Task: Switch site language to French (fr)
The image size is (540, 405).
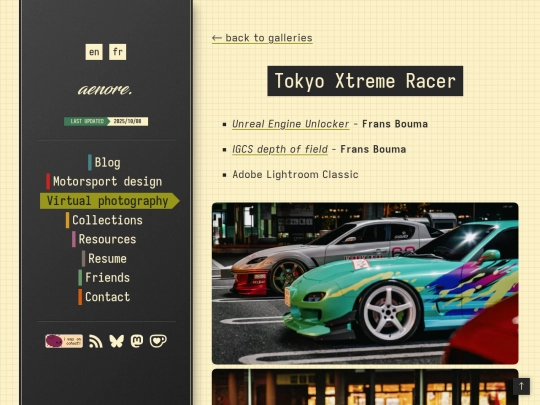Action: coord(117,52)
